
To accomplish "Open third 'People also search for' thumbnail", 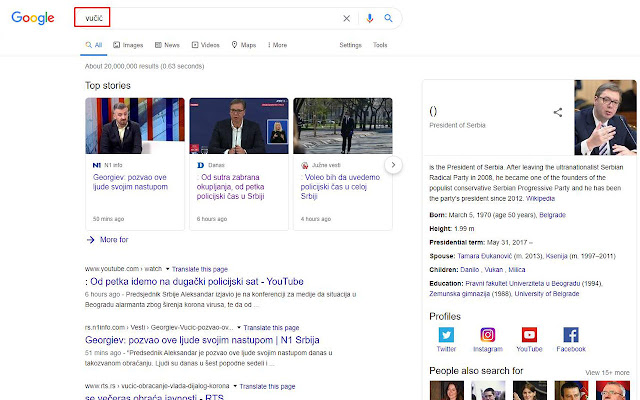I will (530, 390).
